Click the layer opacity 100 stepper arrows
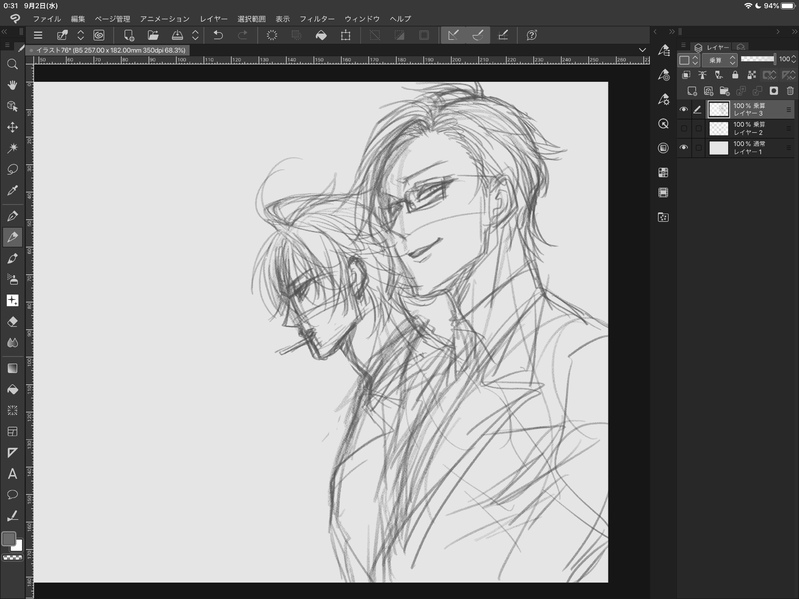The width and height of the screenshot is (799, 599). click(793, 60)
